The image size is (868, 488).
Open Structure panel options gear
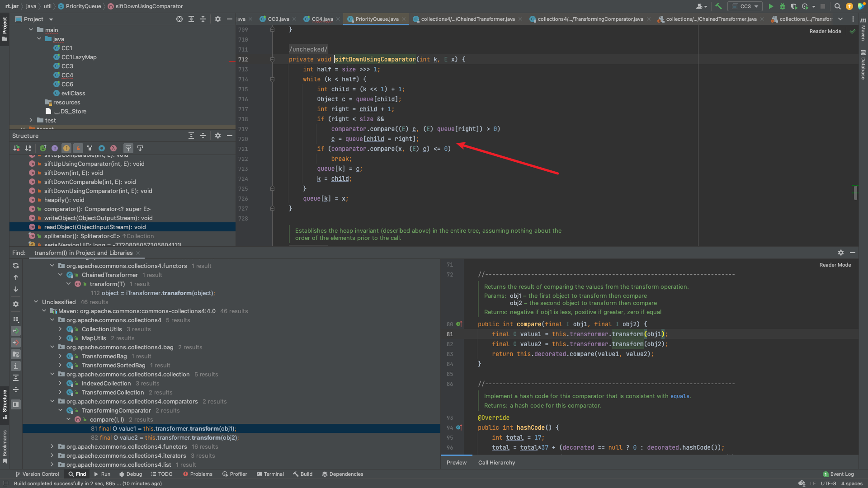coord(218,136)
